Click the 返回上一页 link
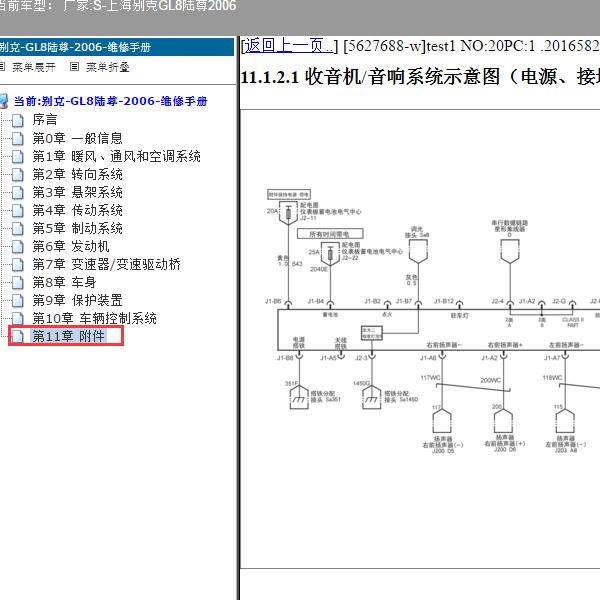The height and width of the screenshot is (600, 600). (x=289, y=46)
